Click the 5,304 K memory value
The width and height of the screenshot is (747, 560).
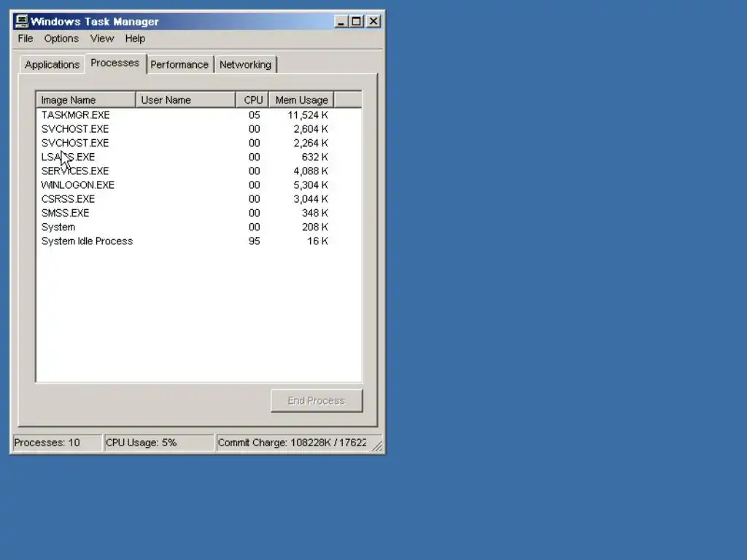[311, 184]
